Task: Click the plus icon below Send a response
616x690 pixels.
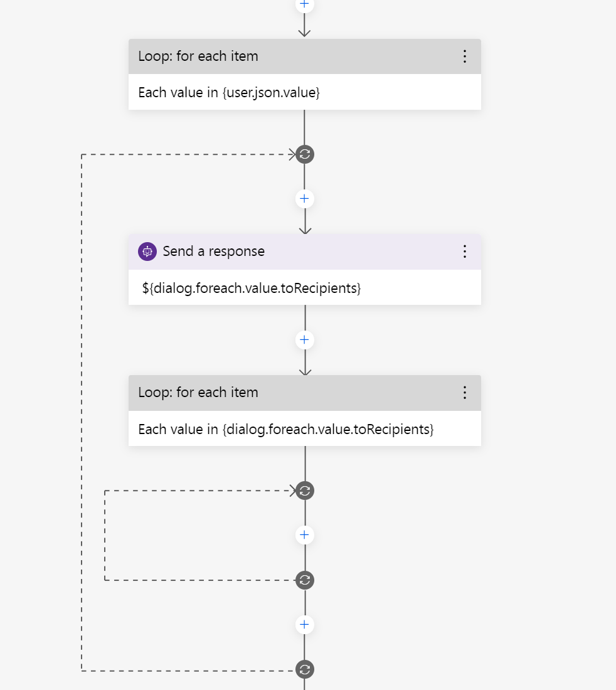Action: pyautogui.click(x=304, y=339)
